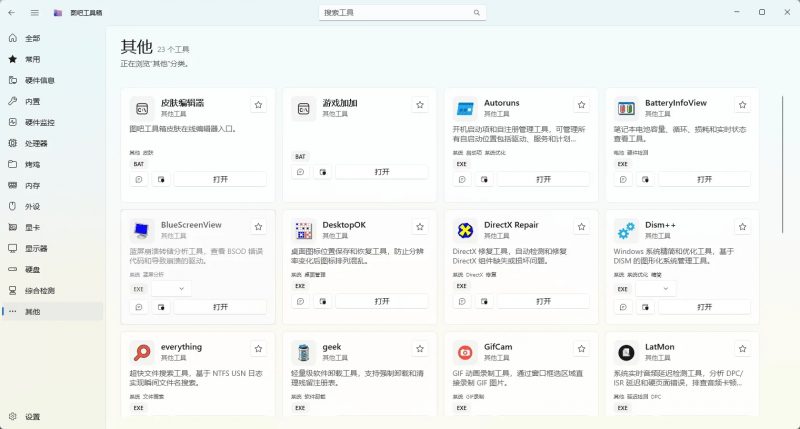Open the 常用 favorites section
Viewport: 800px width, 429px height.
(x=53, y=59)
